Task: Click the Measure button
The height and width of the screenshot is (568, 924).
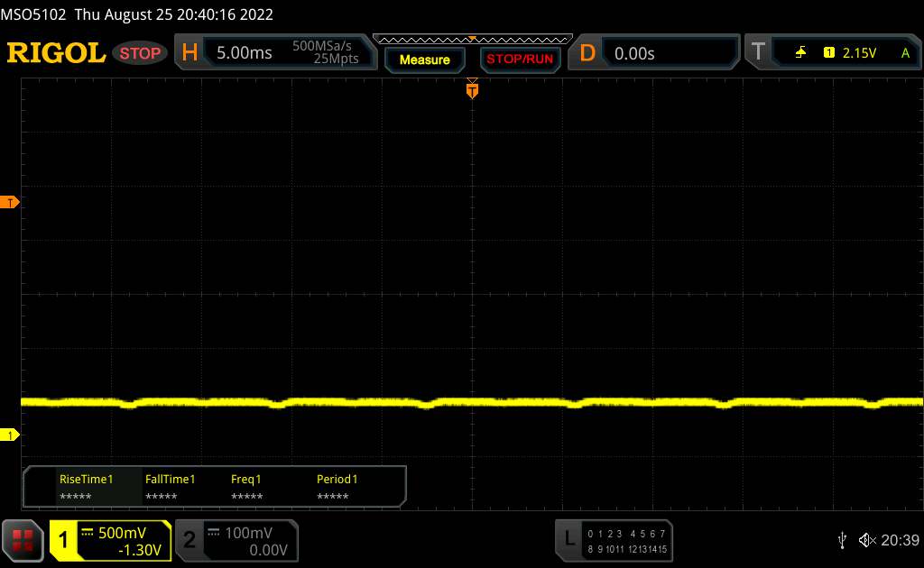Action: 424,60
